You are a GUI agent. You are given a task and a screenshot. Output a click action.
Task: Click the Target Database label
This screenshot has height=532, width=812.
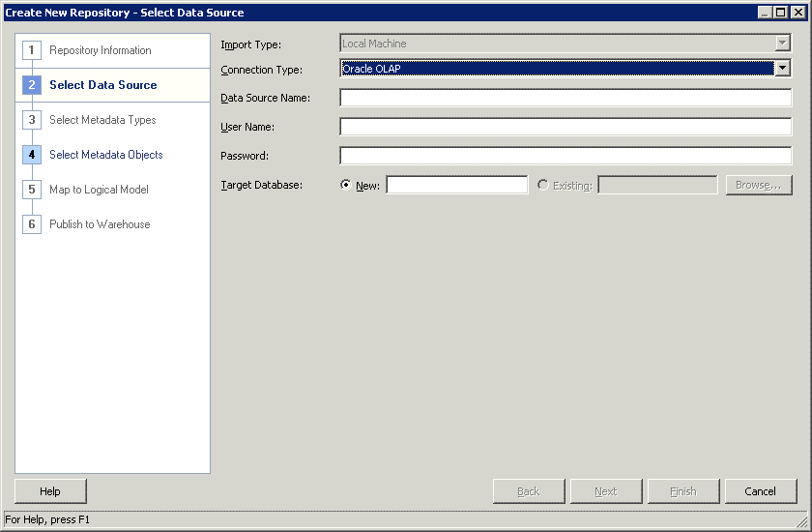click(x=262, y=185)
